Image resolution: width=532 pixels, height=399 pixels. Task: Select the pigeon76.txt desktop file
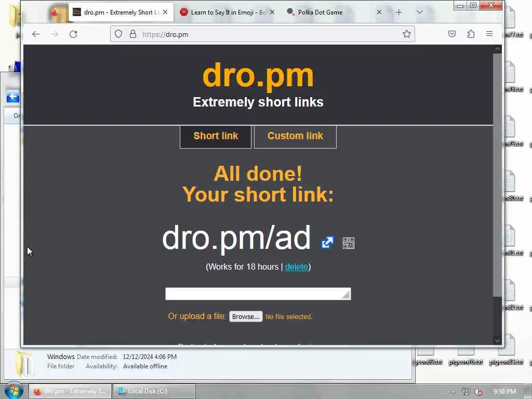465,356
